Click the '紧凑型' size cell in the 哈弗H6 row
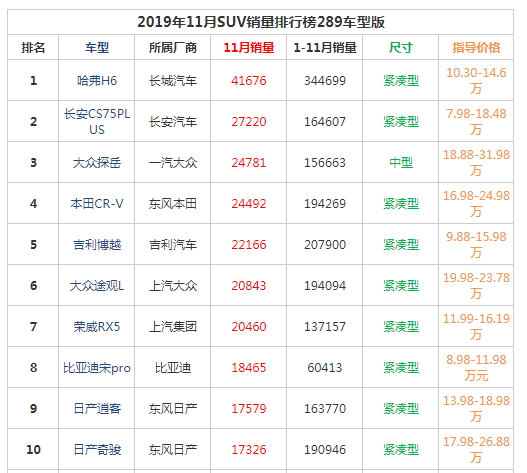 coord(401,81)
